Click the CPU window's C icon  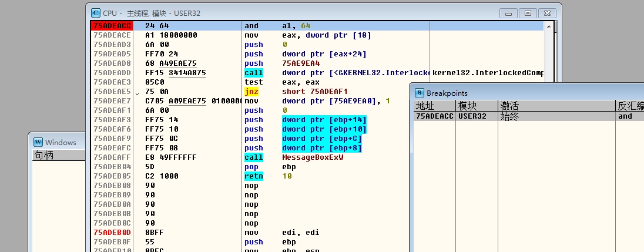pos(96,12)
